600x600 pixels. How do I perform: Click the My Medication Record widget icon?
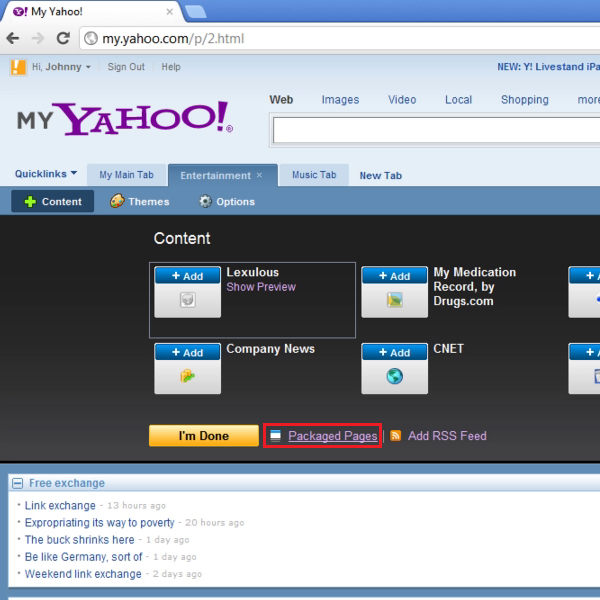pyautogui.click(x=395, y=300)
